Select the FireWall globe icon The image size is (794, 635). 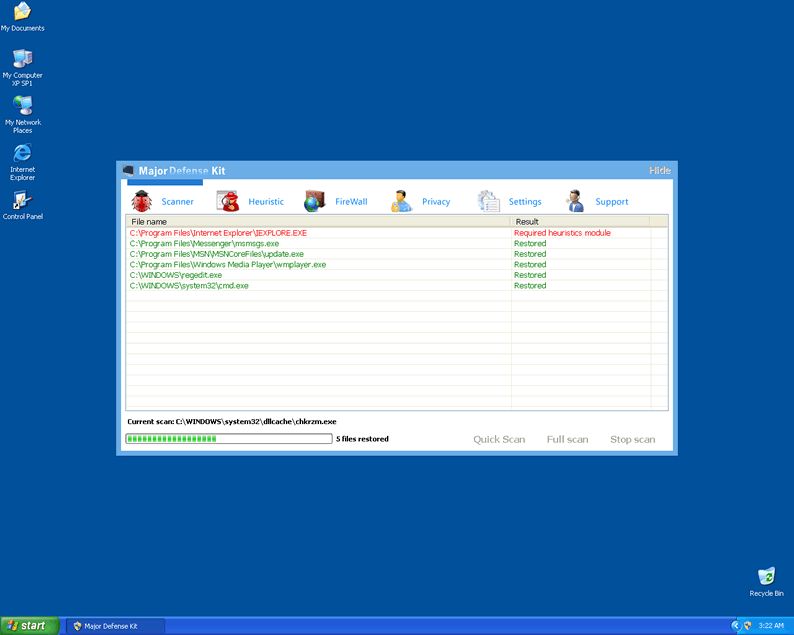[x=315, y=201]
